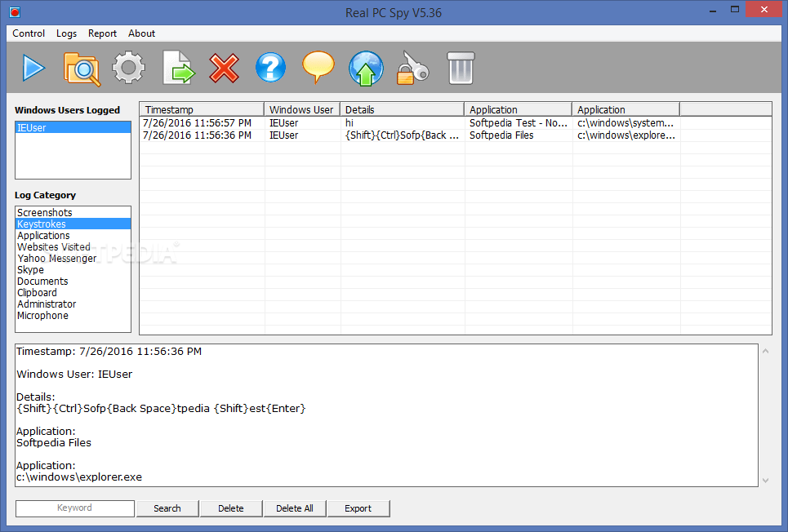Screen dimensions: 788x532
Task: Click the first Application column header
Action: click(x=519, y=109)
